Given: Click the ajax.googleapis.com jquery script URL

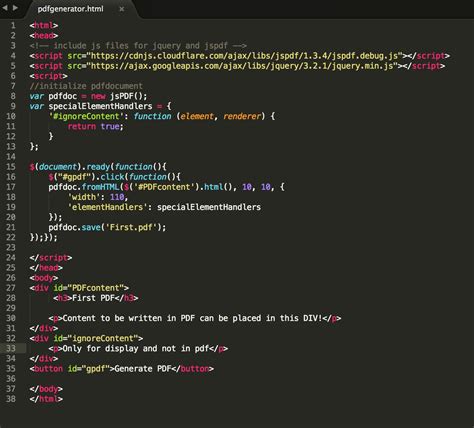Looking at the screenshot, I should [x=242, y=66].
